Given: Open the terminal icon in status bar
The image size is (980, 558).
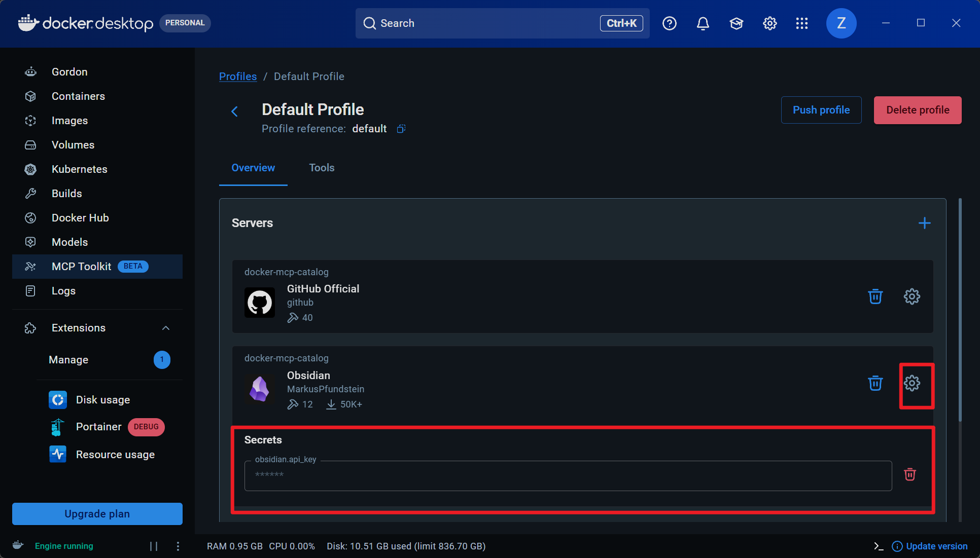Looking at the screenshot, I should click(879, 546).
